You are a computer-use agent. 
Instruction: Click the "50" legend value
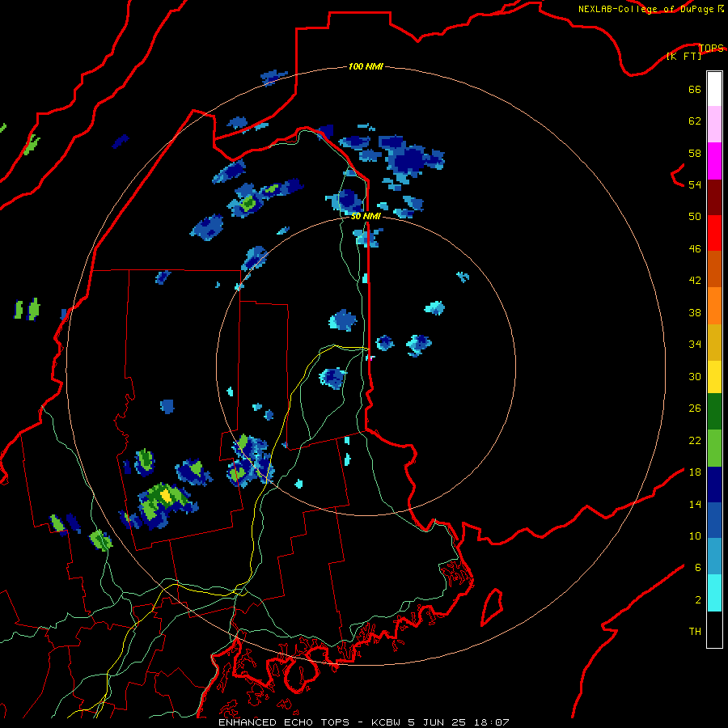(695, 216)
